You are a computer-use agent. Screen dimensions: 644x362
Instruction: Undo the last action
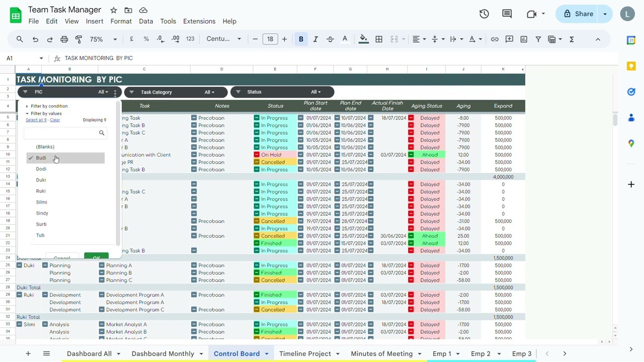click(x=35, y=39)
